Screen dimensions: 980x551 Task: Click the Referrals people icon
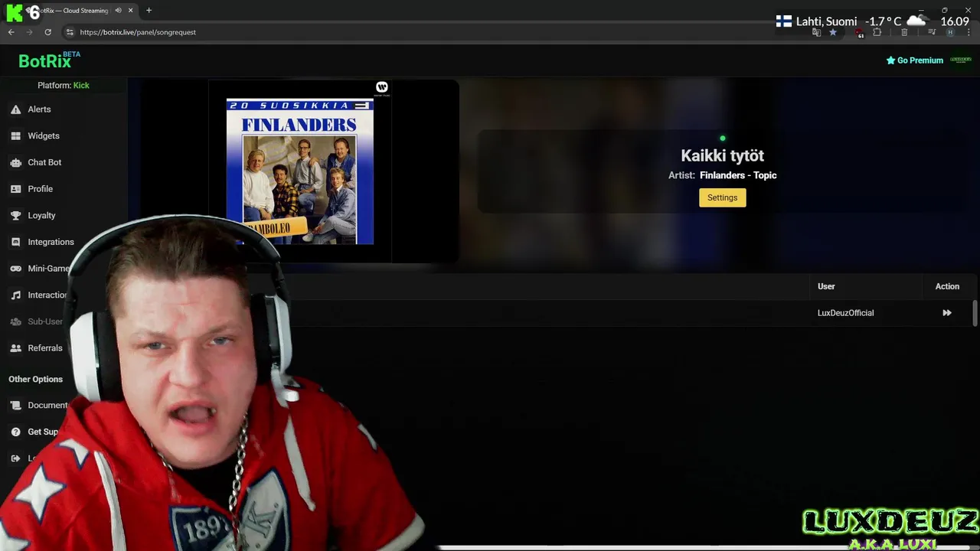[15, 348]
